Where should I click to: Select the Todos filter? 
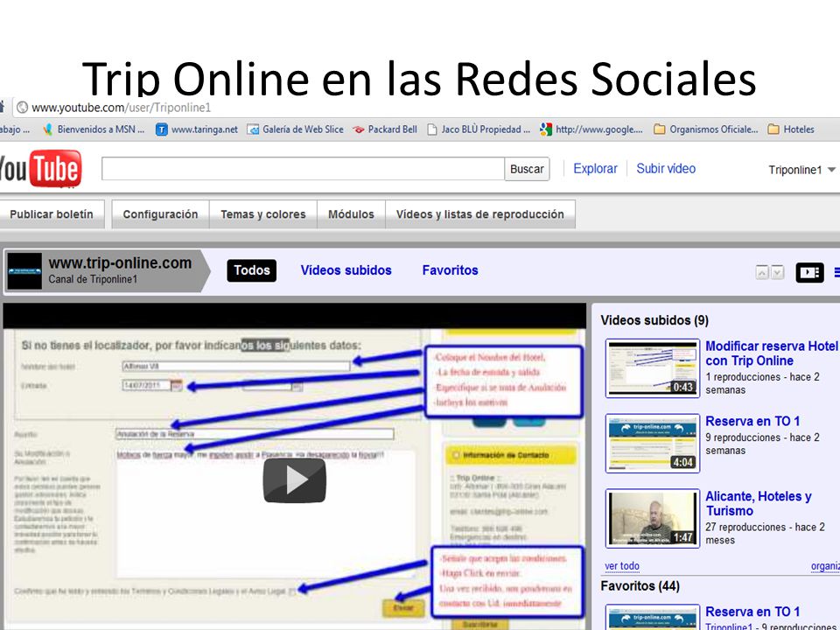click(252, 270)
